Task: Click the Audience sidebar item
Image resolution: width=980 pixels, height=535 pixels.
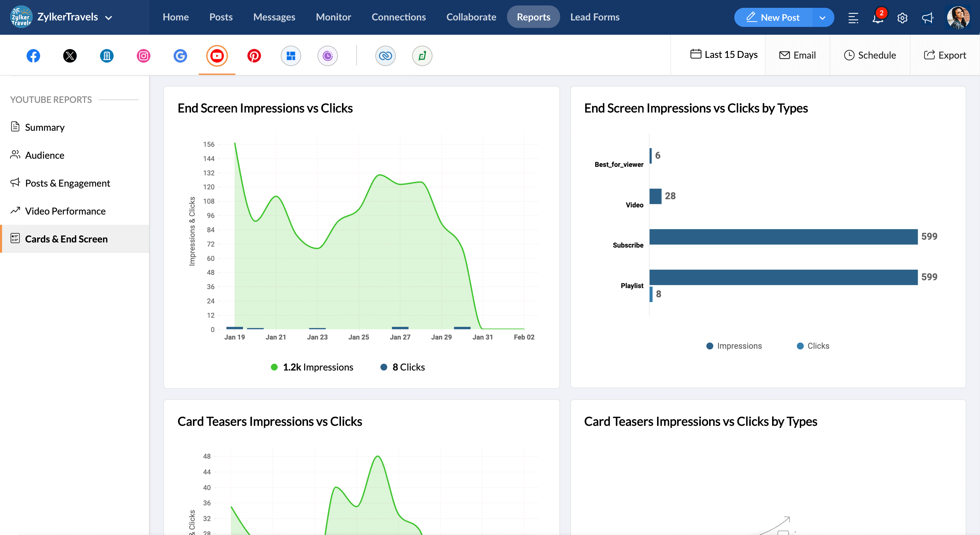Action: [45, 155]
